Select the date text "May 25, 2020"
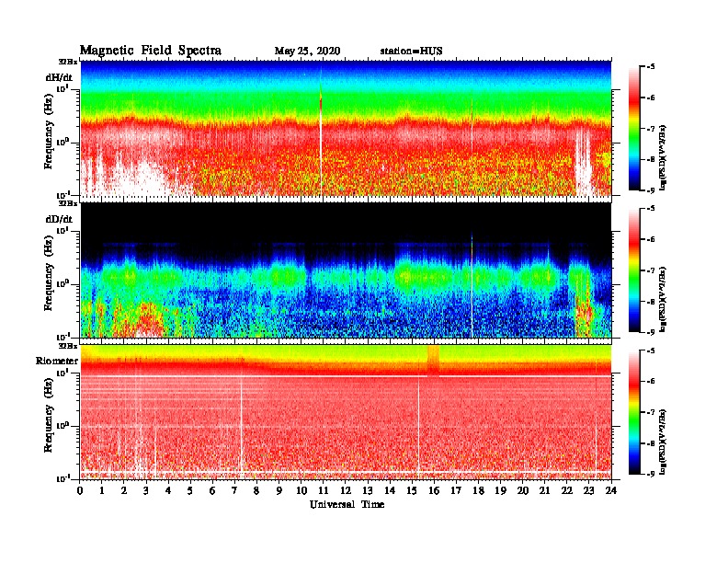Viewport: 728px width, 563px height. (x=307, y=52)
